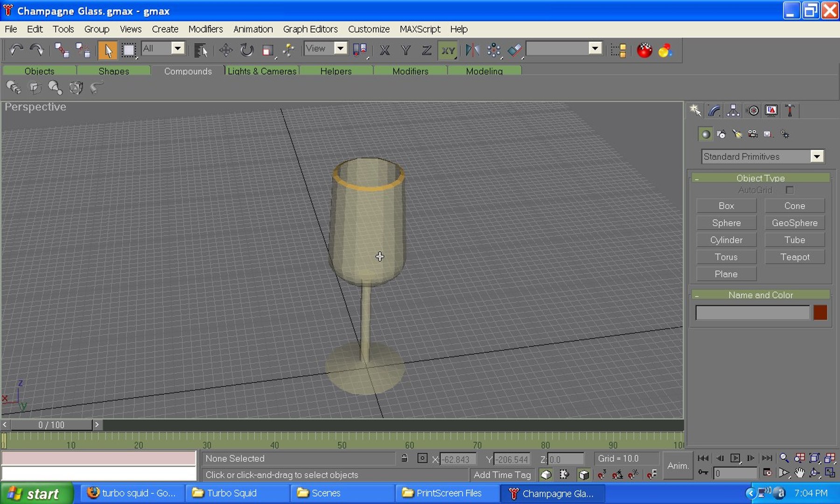Viewport: 840px width, 504px height.
Task: Open the Utilities hammer panel tab
Action: (x=790, y=111)
